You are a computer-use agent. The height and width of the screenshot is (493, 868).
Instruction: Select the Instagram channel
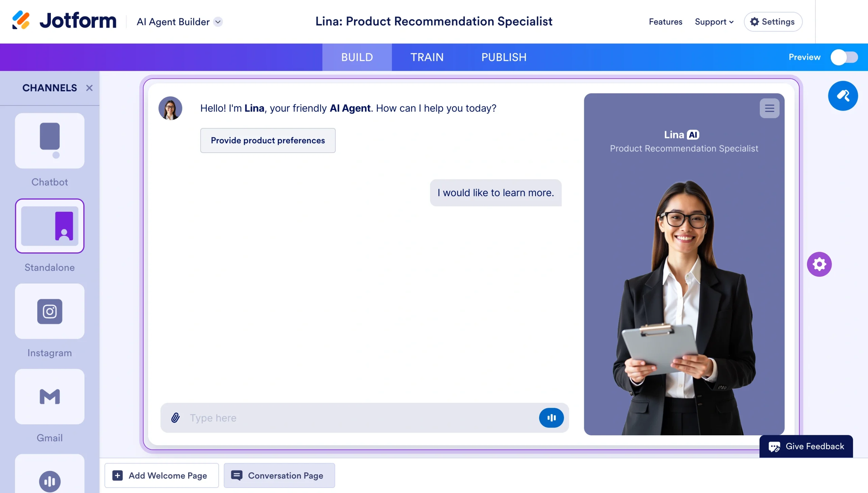(50, 311)
